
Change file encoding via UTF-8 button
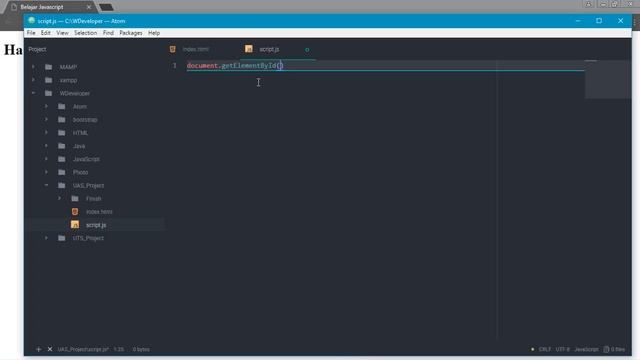coord(562,349)
